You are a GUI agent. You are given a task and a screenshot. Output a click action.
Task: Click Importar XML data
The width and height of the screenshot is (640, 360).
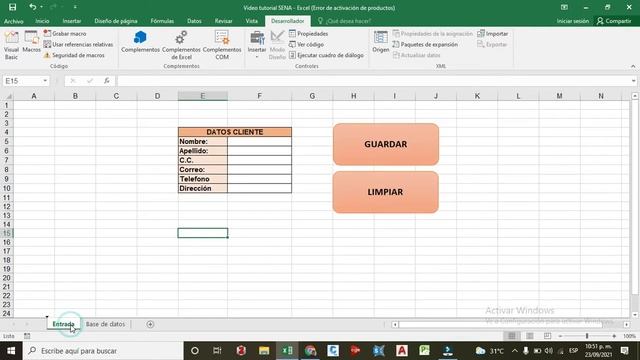[x=493, y=33]
